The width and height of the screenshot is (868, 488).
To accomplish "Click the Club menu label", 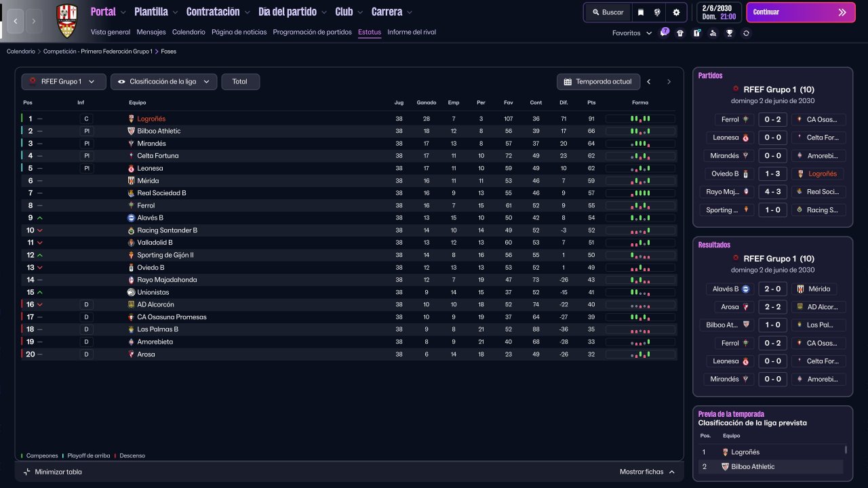I will 344,12.
